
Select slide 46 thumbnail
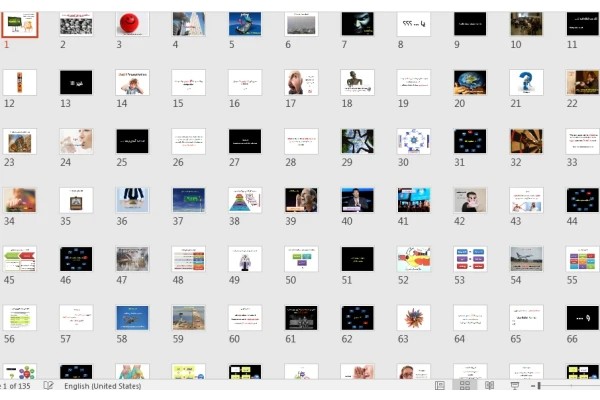76,259
